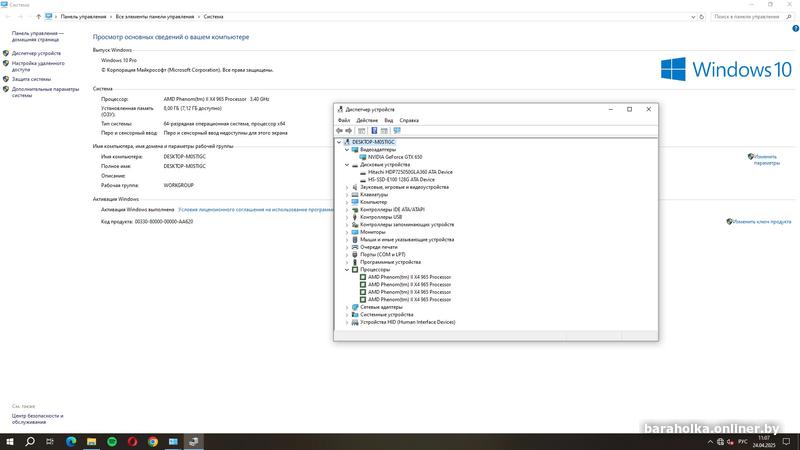800x450 pixels.
Task: Click Системные устройства icon
Action: (355, 315)
